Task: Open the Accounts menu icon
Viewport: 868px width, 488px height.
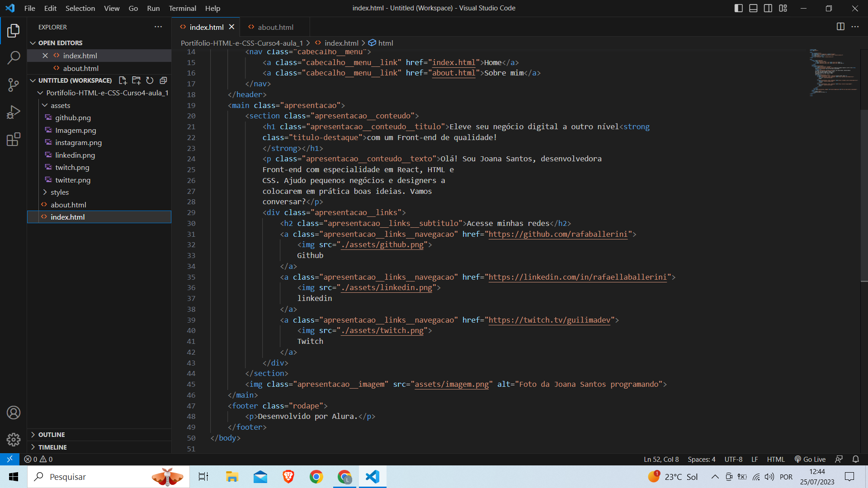Action: 14,413
